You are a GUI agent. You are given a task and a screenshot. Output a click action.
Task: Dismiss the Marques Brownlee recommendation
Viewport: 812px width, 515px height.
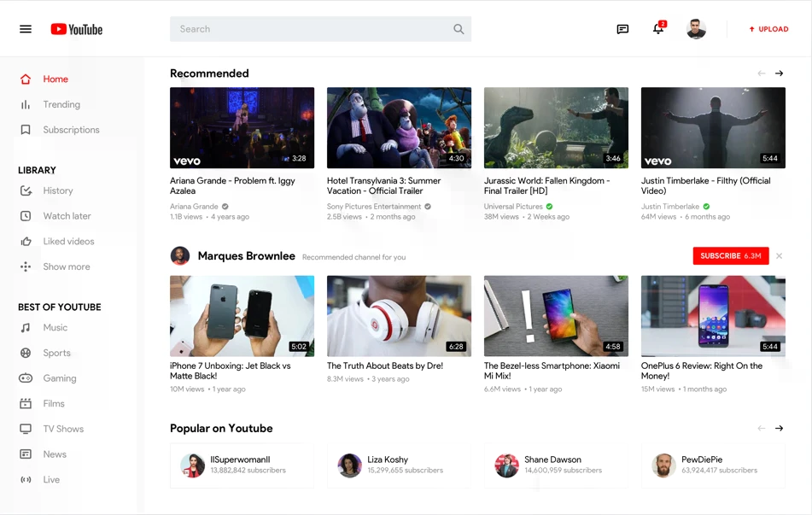[779, 256]
